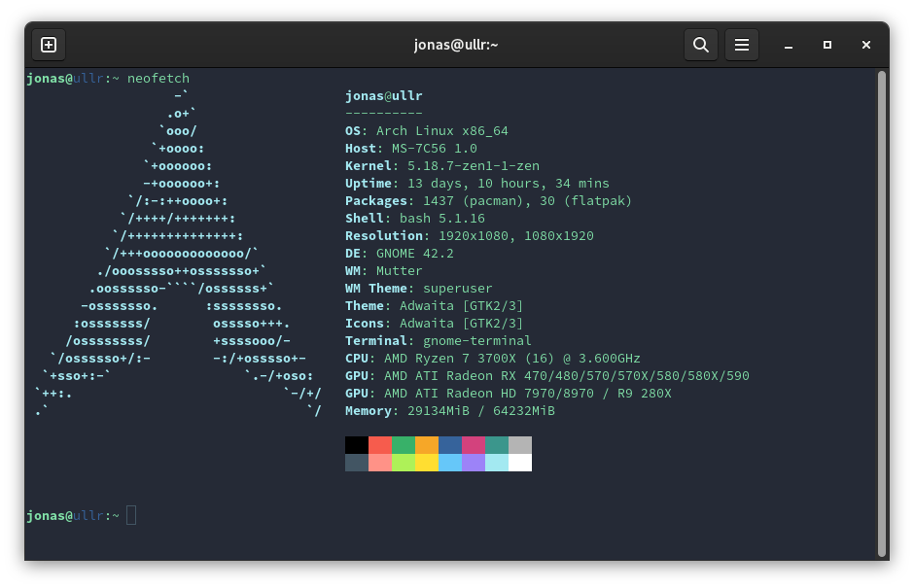Click 'Adwaita [GTK2/3]' in the Icons line
Image resolution: width=914 pixels, height=588 pixels.
coord(461,323)
